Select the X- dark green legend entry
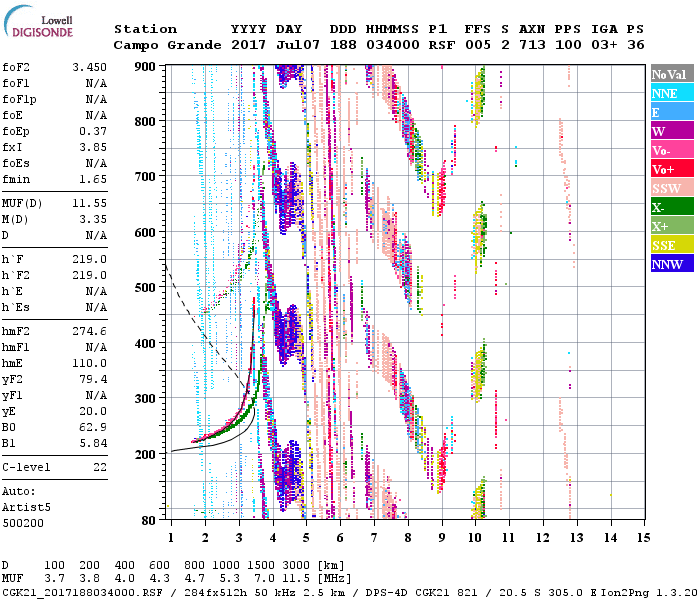This screenshot has height=600, width=700. [x=671, y=207]
